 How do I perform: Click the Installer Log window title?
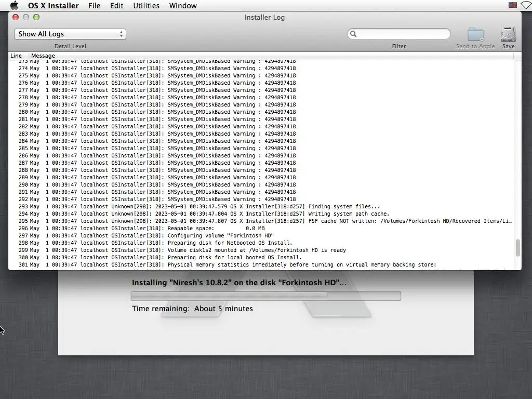pyautogui.click(x=264, y=17)
